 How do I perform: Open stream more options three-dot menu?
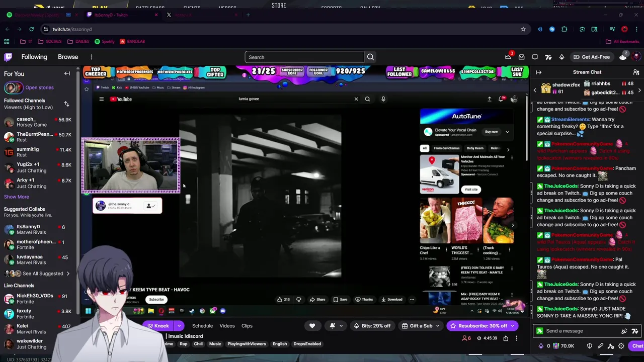pyautogui.click(x=516, y=338)
